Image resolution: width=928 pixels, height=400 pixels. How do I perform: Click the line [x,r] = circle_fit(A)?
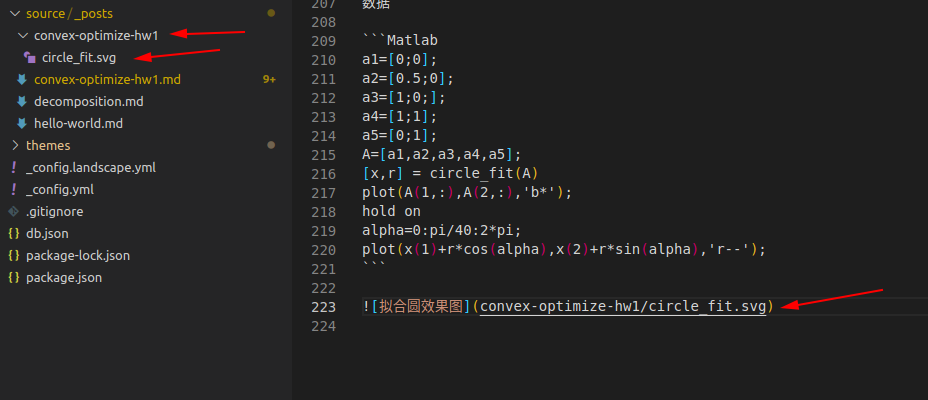(450, 173)
